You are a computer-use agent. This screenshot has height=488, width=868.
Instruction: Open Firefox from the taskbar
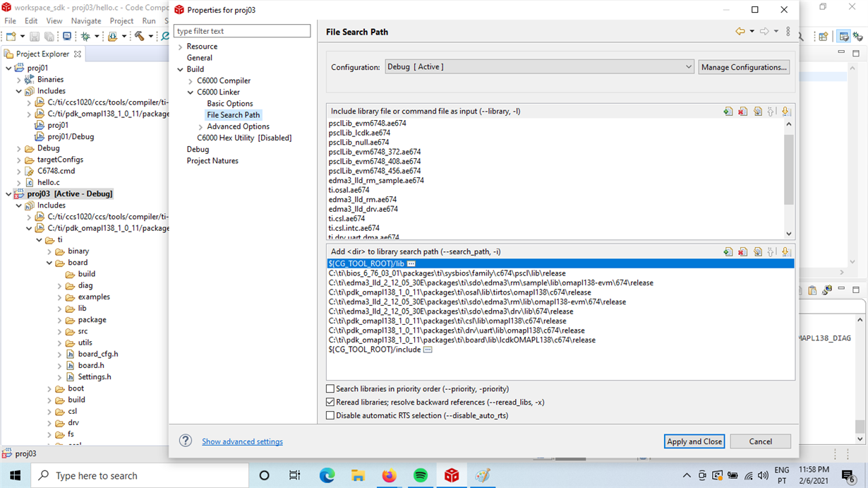coord(389,476)
